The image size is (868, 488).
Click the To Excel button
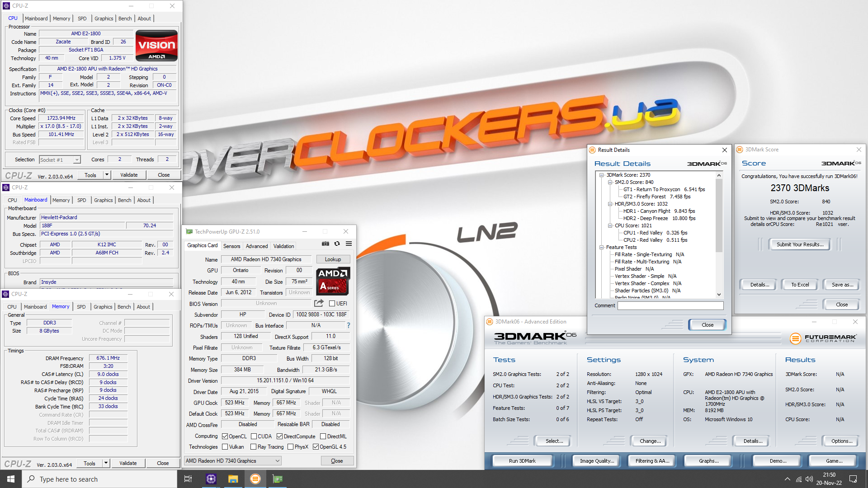pyautogui.click(x=800, y=285)
